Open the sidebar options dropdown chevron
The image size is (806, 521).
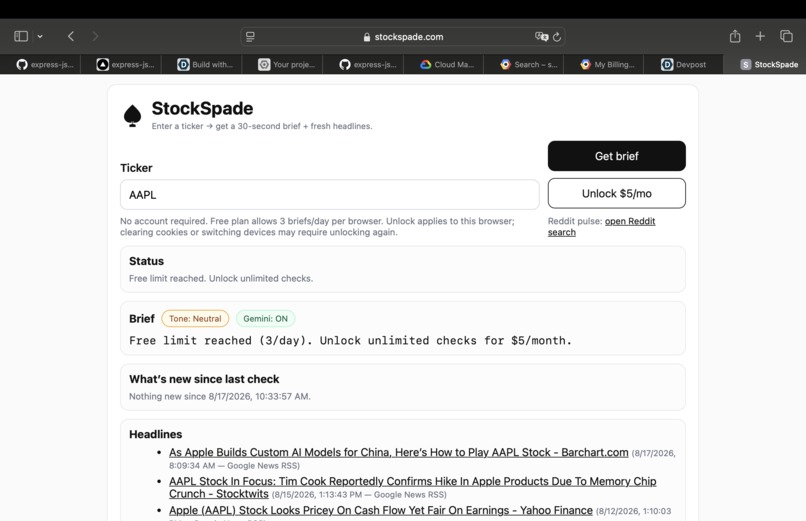(x=40, y=36)
